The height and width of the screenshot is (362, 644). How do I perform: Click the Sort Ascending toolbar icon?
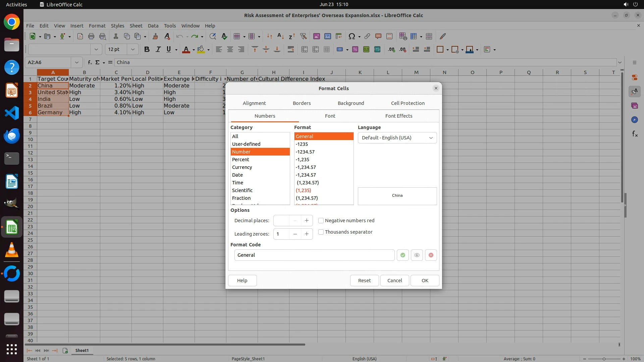coord(280,36)
